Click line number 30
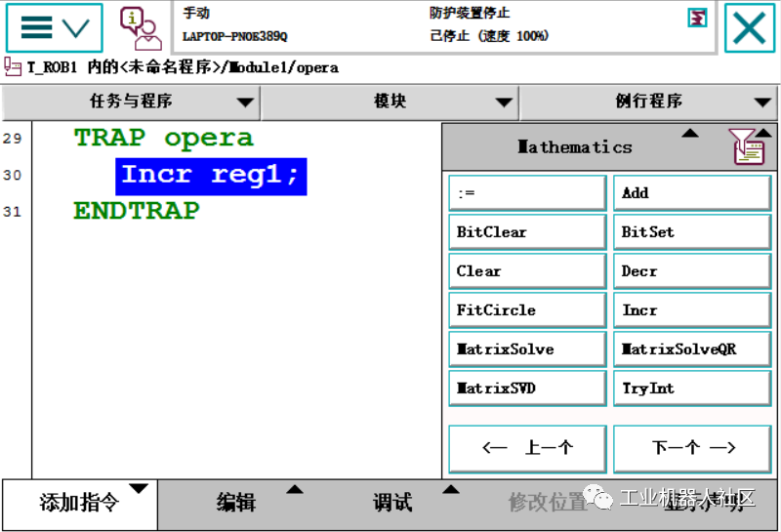 click(13, 176)
